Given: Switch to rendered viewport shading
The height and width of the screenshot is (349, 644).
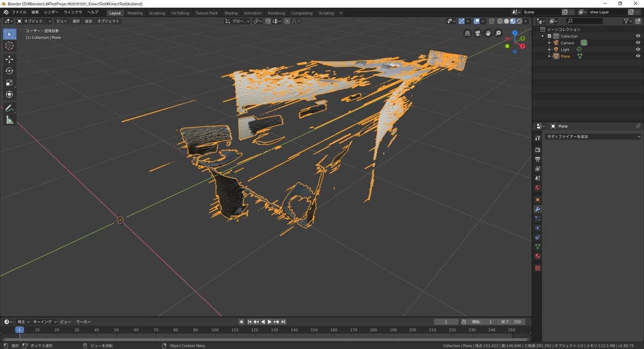Looking at the screenshot, I should pyautogui.click(x=519, y=21).
